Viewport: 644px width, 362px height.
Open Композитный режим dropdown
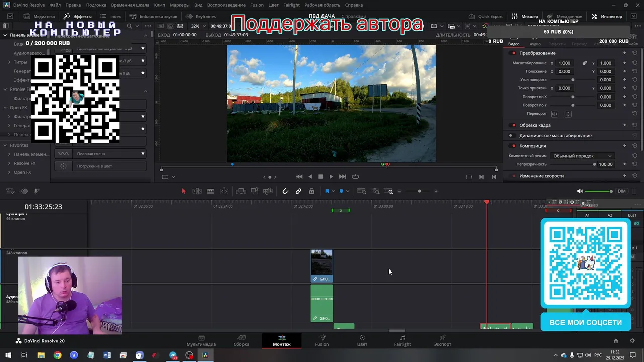pos(582,156)
